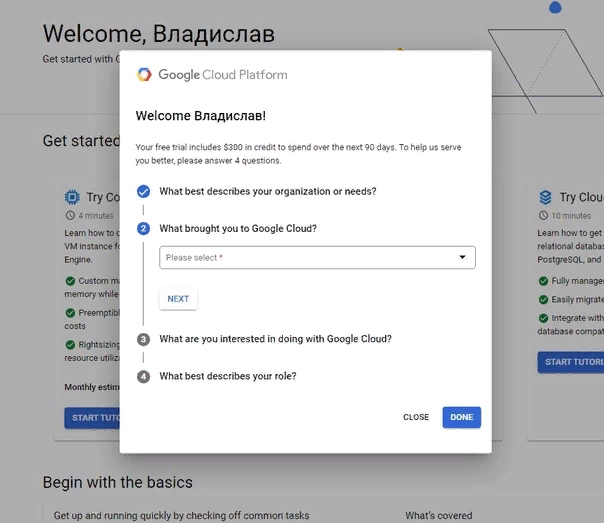Click the clock icon beside '4 minutes'

70,215
